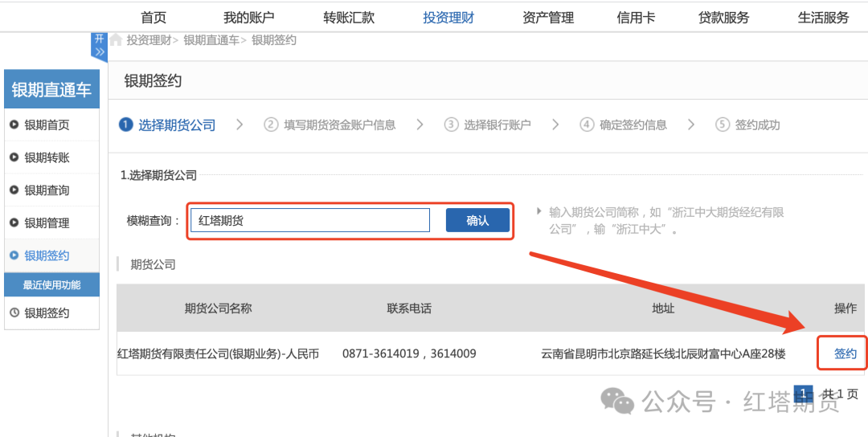Click the 地址 column header
Image resolution: width=868 pixels, height=437 pixels.
[663, 308]
